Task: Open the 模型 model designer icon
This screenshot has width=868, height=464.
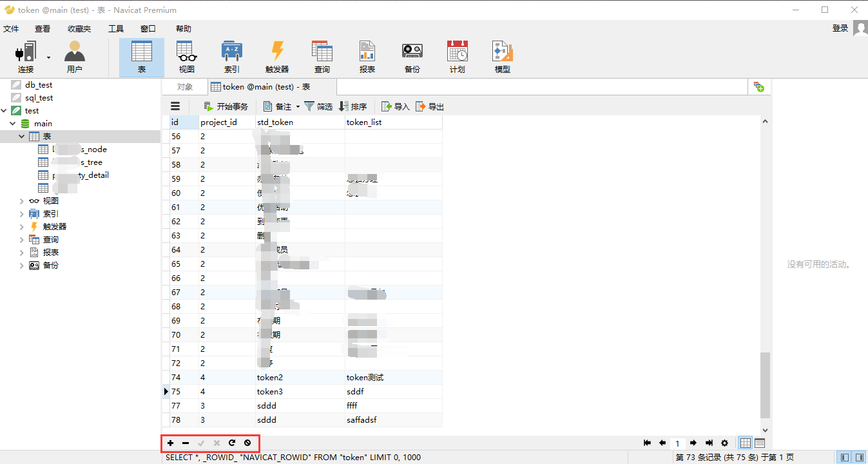Action: tap(501, 55)
